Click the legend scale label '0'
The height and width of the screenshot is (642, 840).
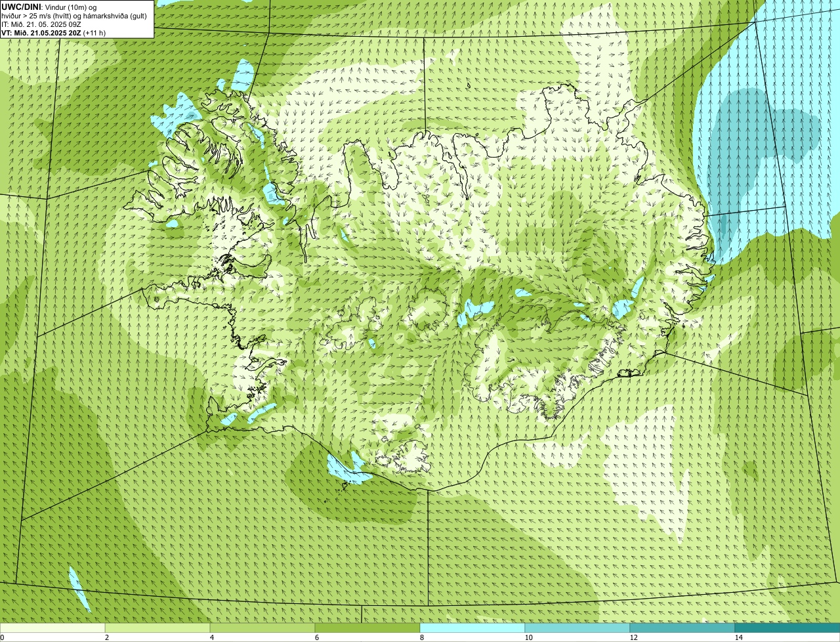2,637
